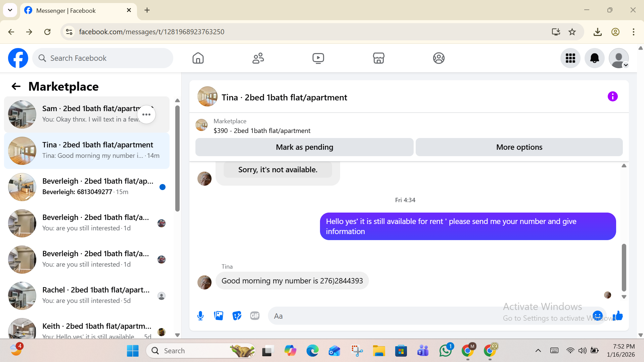Open the Marketplace storefront icon

click(x=378, y=58)
